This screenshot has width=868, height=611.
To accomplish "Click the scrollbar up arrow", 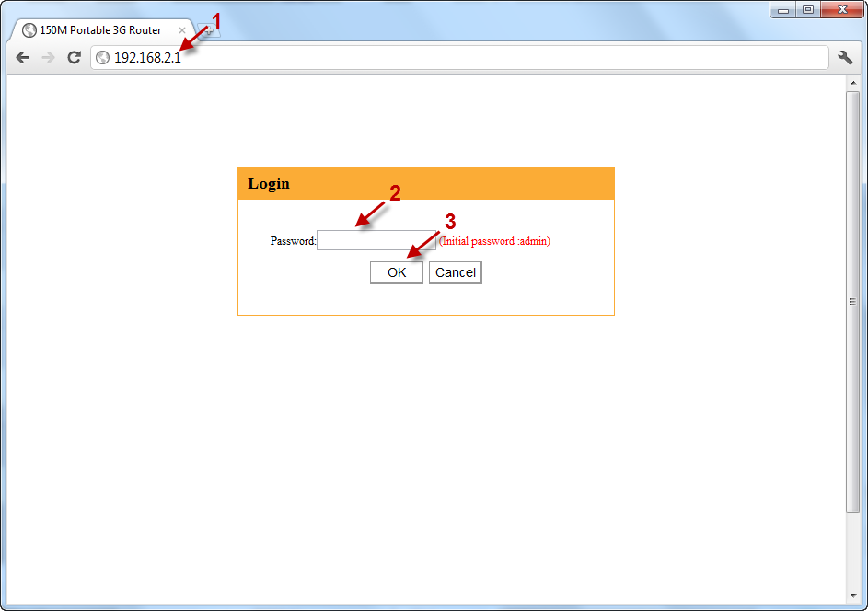I will click(x=853, y=83).
